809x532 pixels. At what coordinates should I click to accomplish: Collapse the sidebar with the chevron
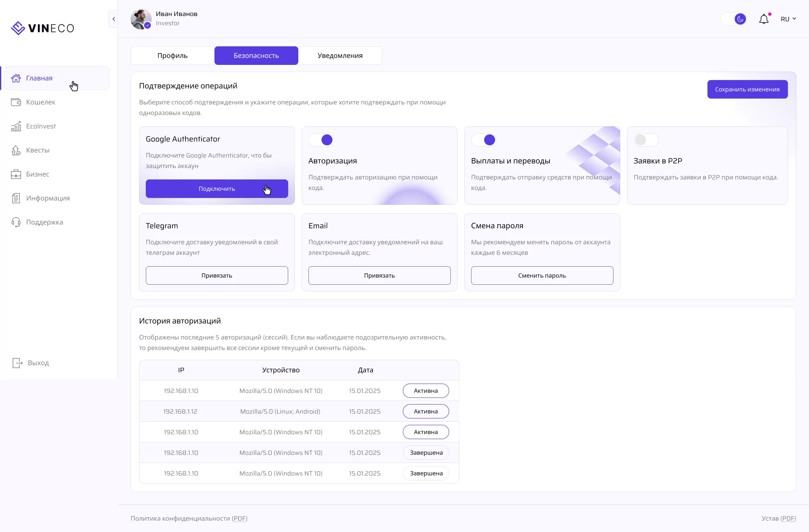pos(113,19)
